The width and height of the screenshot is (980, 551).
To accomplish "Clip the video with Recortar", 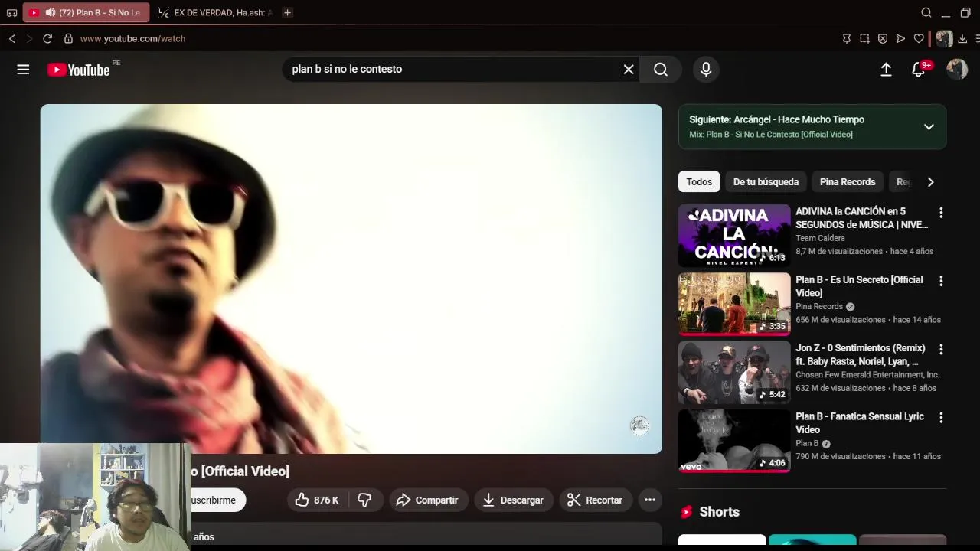I will tap(595, 500).
